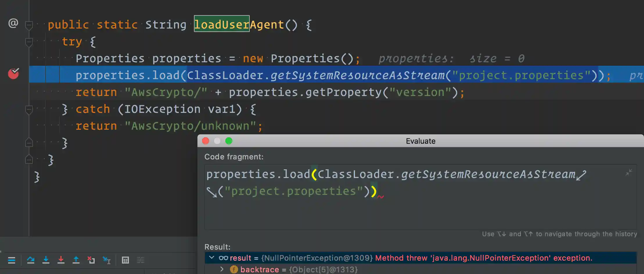Viewport: 644px width, 274px height.
Task: Click the red Force Step Into icon
Action: click(61, 260)
